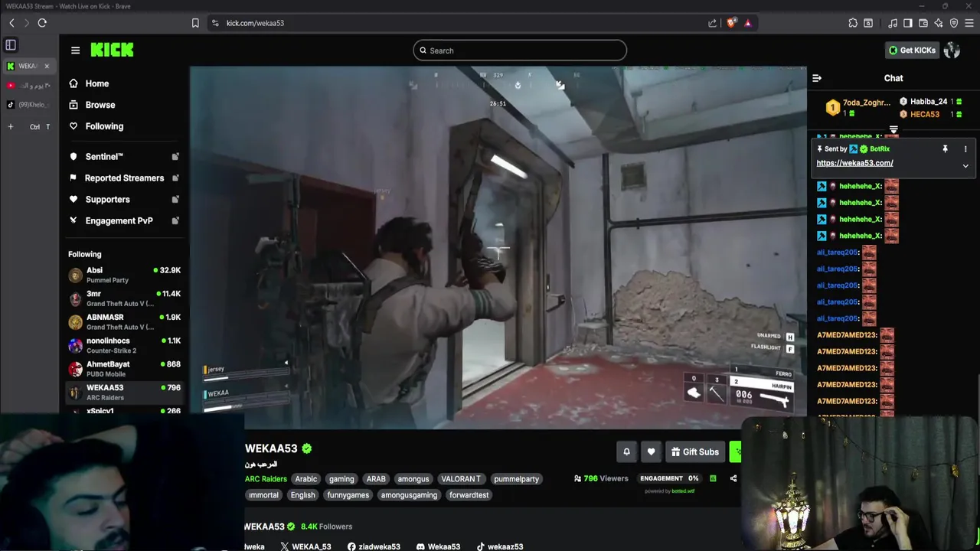Open the Discord Wekaa53 social link
The height and width of the screenshot is (551, 980).
[438, 546]
